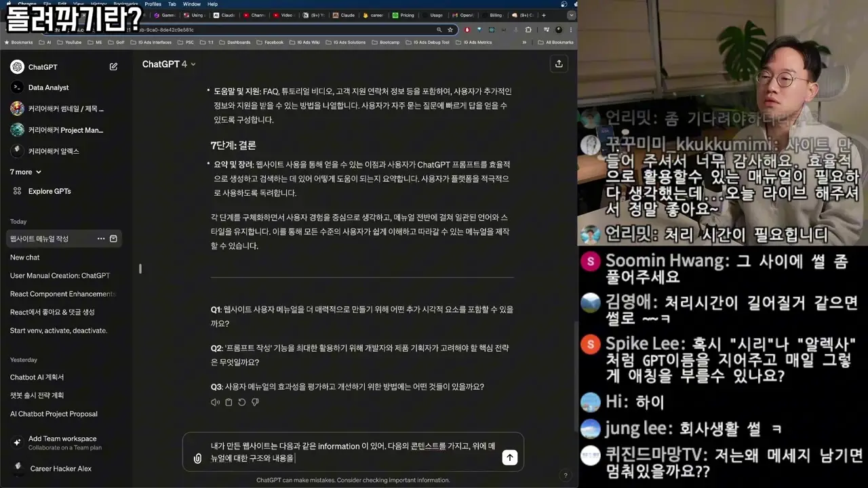Archive the 웹사이트 메뉴얼 작성 chat

[113, 239]
